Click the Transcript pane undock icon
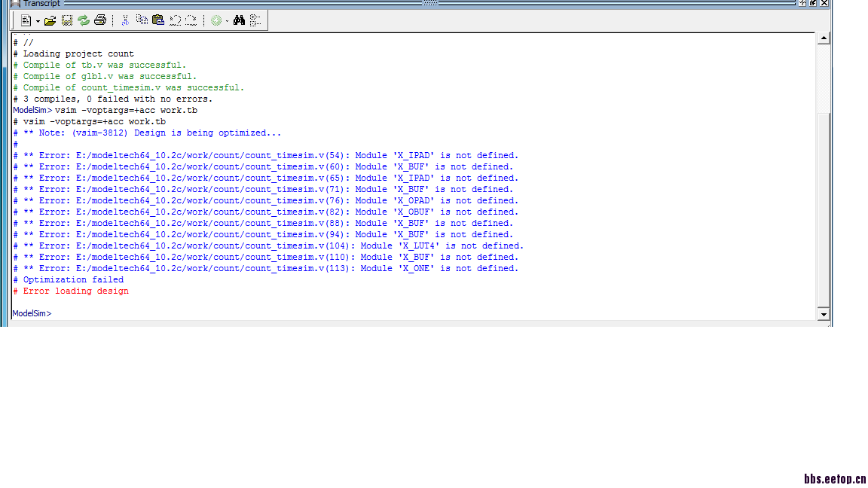 [x=813, y=3]
